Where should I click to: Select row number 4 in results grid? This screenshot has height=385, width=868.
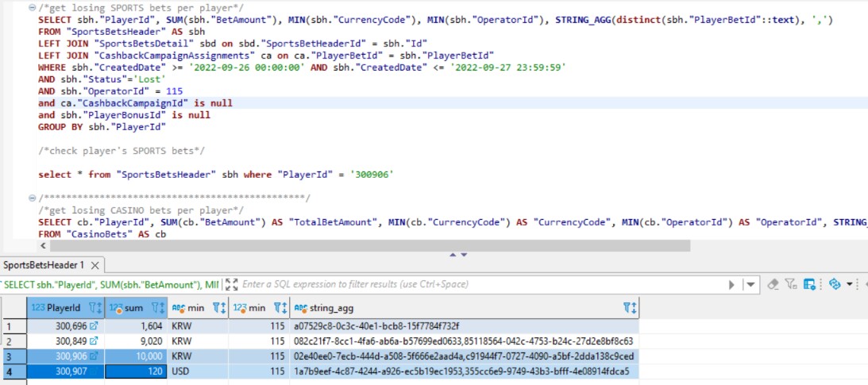pyautogui.click(x=14, y=371)
